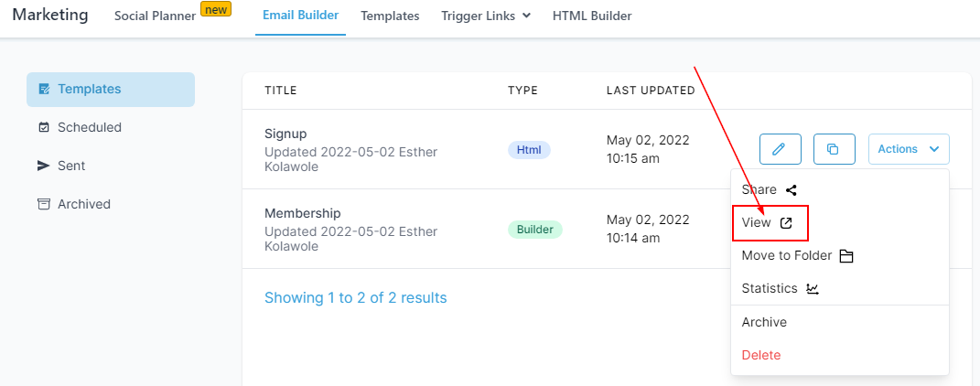Show Sent emails in the sidebar
980x386 pixels.
(x=71, y=166)
